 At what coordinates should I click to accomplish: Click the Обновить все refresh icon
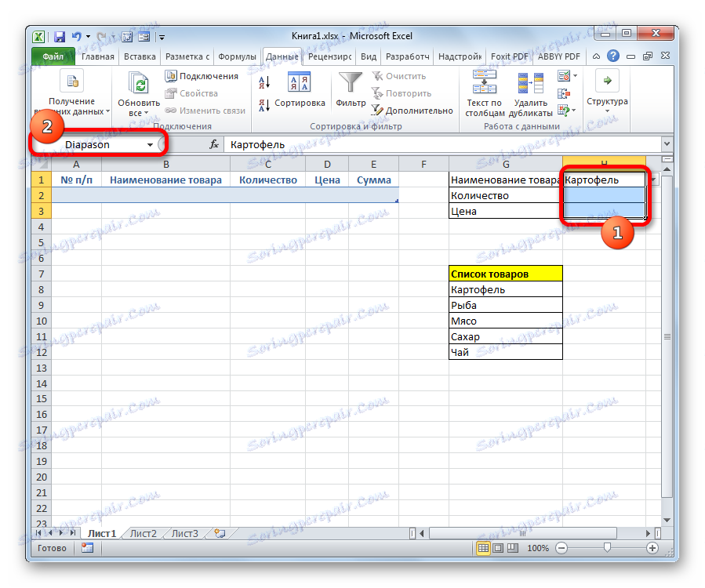(139, 84)
